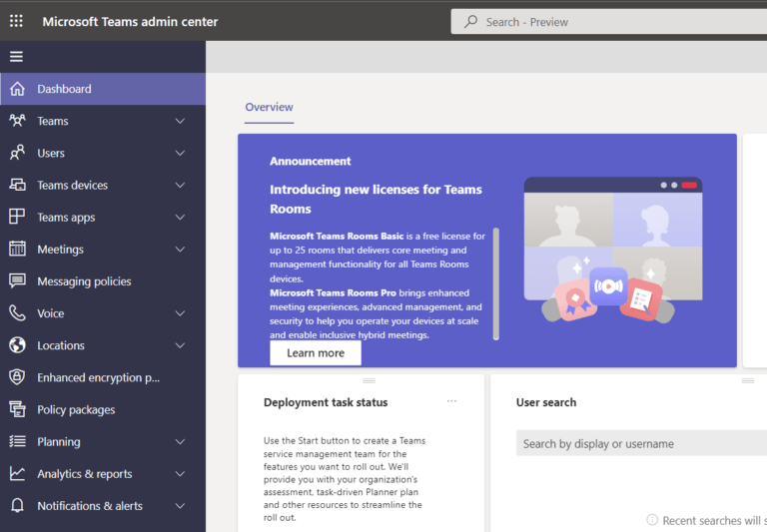767x532 pixels.
Task: Click the Planning list icon
Action: [x=17, y=441]
